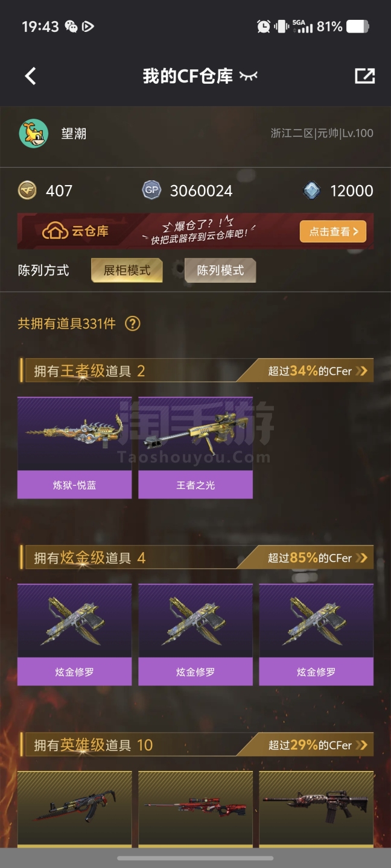Tap the back arrow icon
Viewport: 391px width, 868px height.
click(x=31, y=76)
